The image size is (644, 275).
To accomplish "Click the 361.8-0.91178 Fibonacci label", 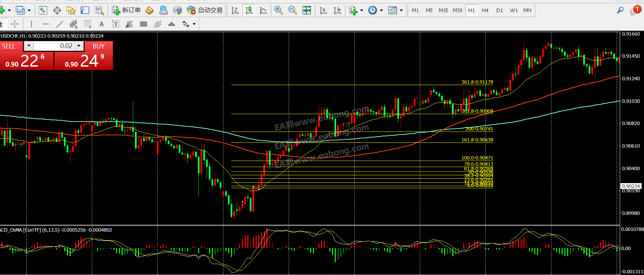I will click(x=477, y=82).
